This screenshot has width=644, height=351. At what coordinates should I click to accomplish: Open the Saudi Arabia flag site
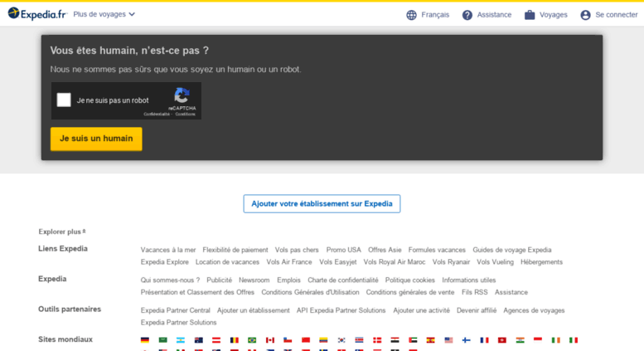pos(162,340)
